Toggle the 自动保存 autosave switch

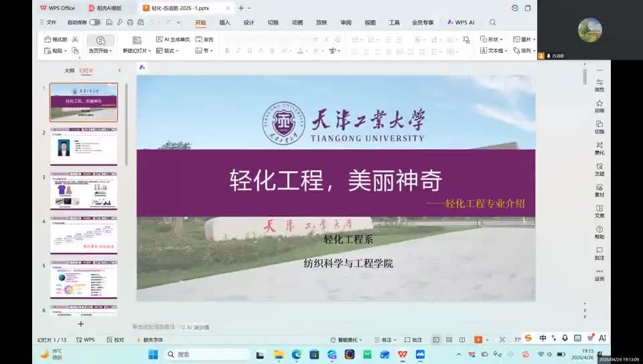pyautogui.click(x=94, y=23)
